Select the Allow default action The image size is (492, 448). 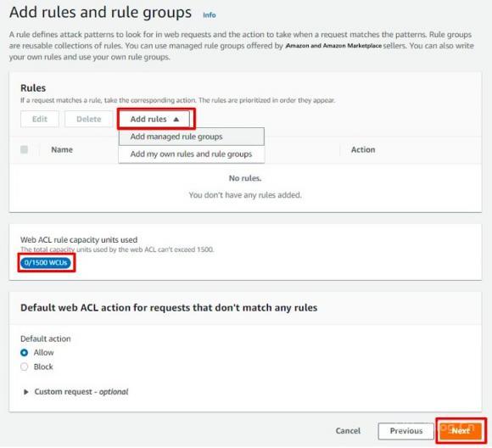click(x=24, y=353)
